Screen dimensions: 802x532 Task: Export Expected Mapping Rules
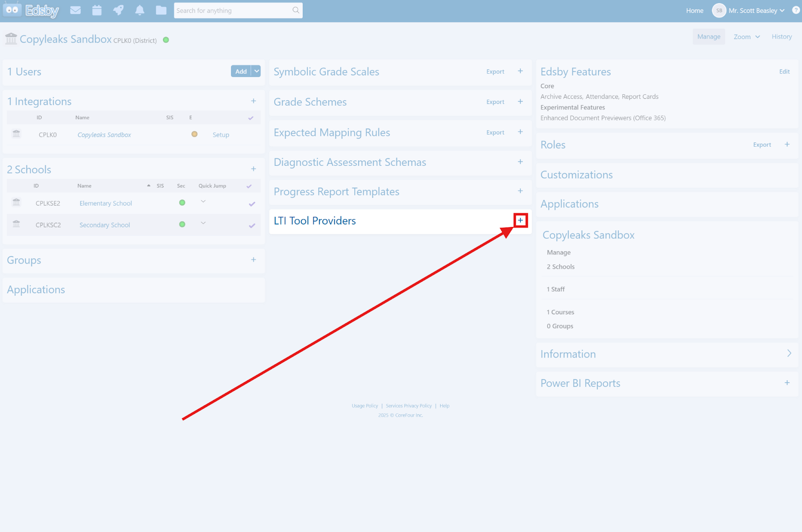tap(495, 132)
